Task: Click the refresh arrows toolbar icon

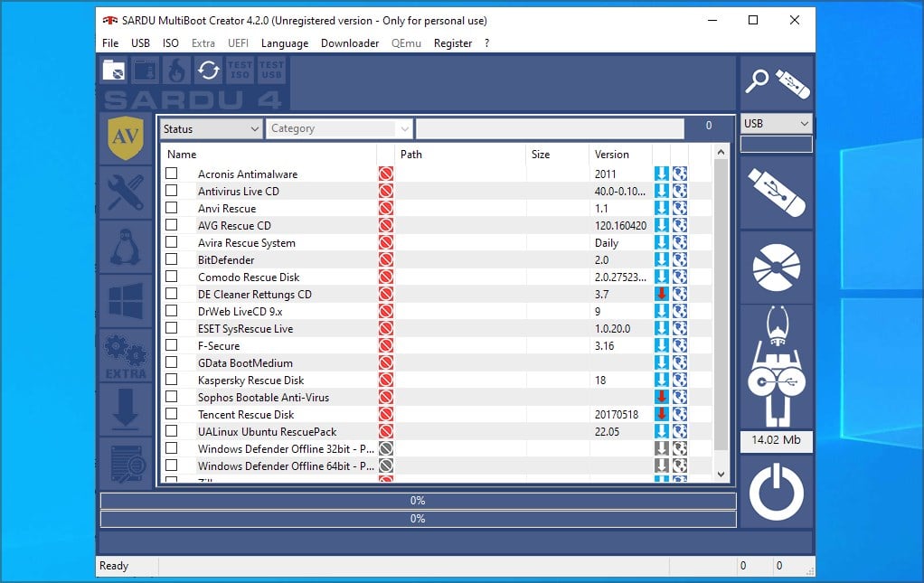Action: [x=209, y=70]
